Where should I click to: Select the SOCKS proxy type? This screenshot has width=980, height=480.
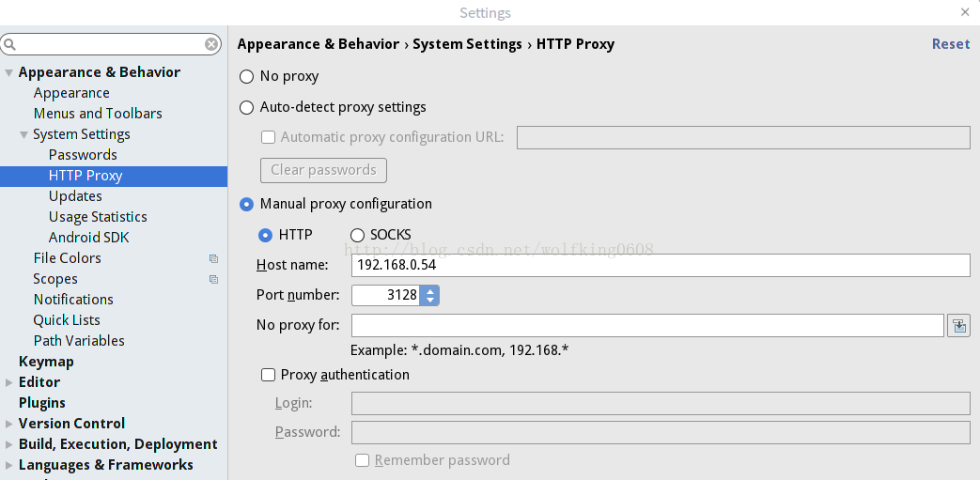pos(358,235)
